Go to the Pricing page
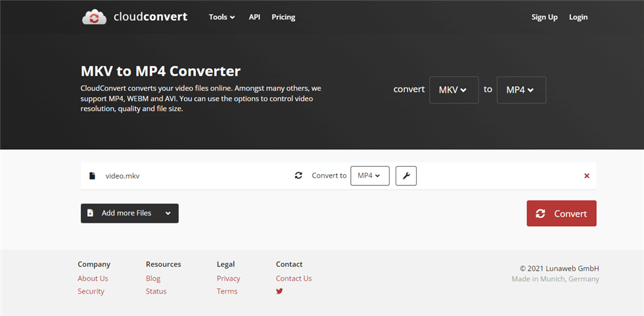The height and width of the screenshot is (316, 644). (x=283, y=17)
